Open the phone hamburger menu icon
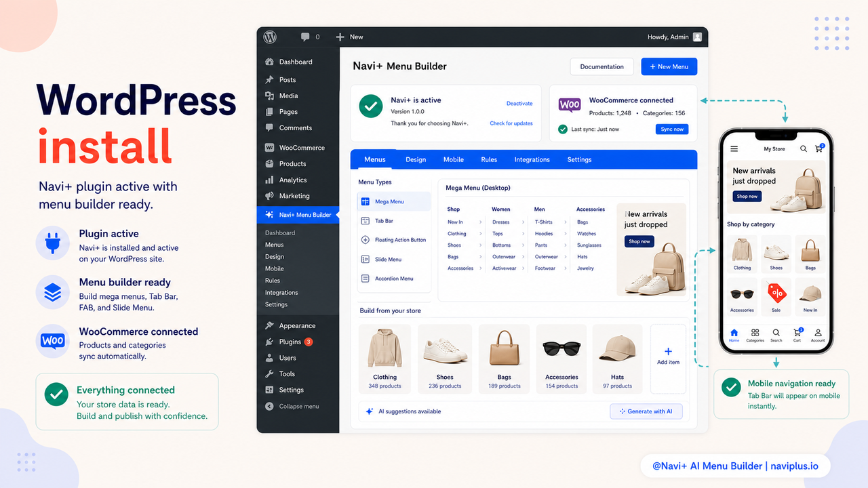This screenshot has height=488, width=868. click(734, 148)
